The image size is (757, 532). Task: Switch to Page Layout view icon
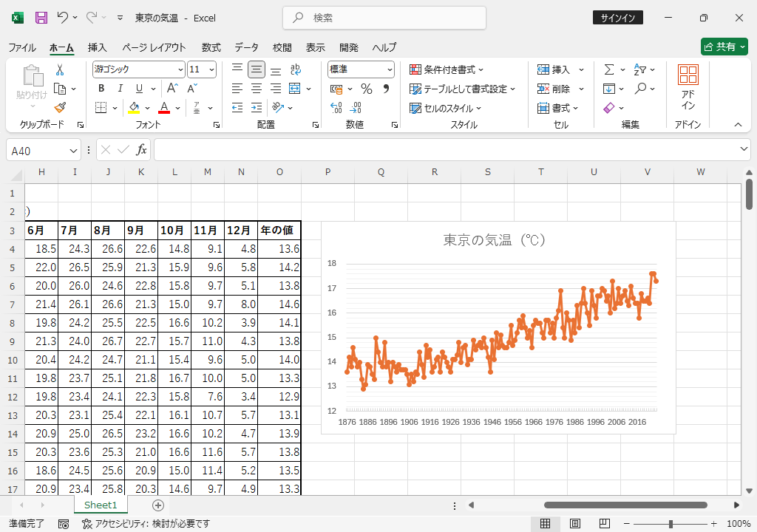tap(574, 524)
